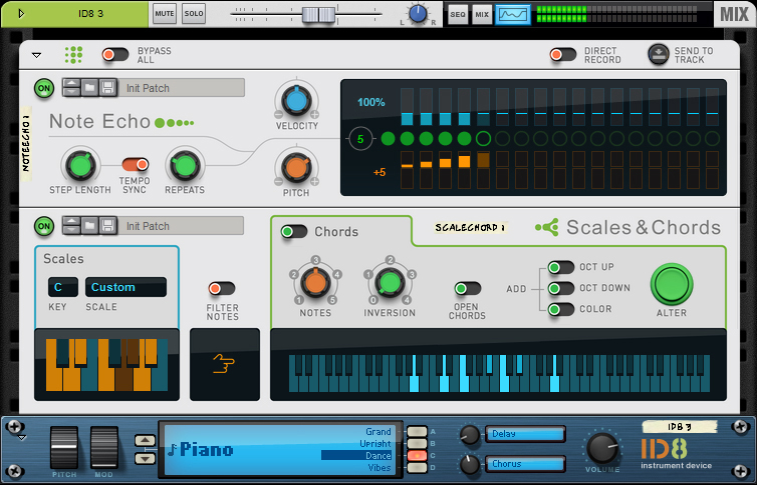Click the Send to Track icon
This screenshot has width=757, height=485.
pos(658,55)
